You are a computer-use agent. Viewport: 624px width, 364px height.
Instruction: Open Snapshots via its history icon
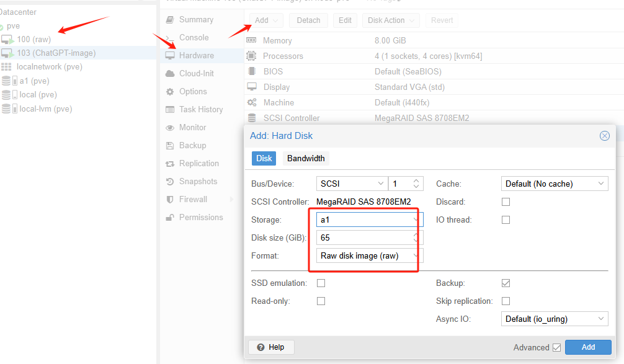(169, 182)
